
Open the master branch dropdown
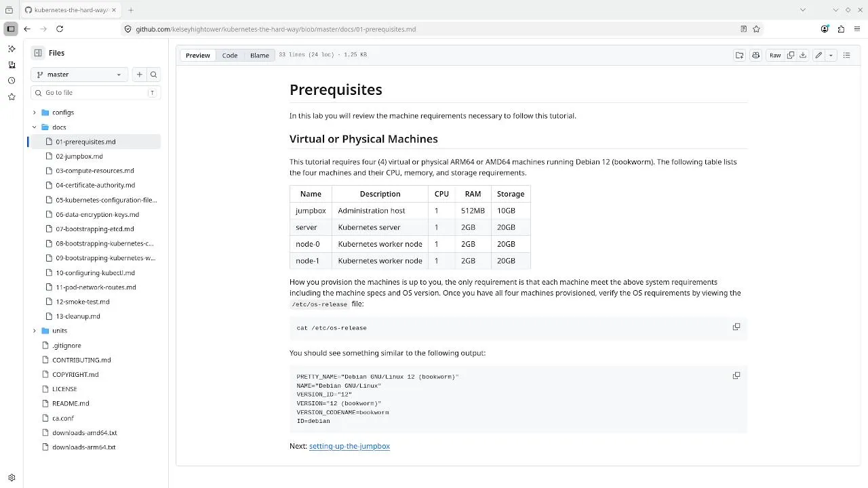(x=79, y=75)
